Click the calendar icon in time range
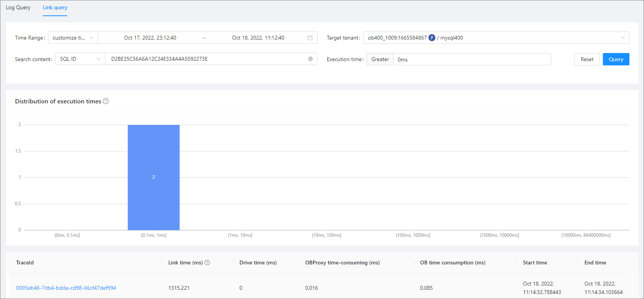Viewport: 644px width, 299px height. coord(310,38)
